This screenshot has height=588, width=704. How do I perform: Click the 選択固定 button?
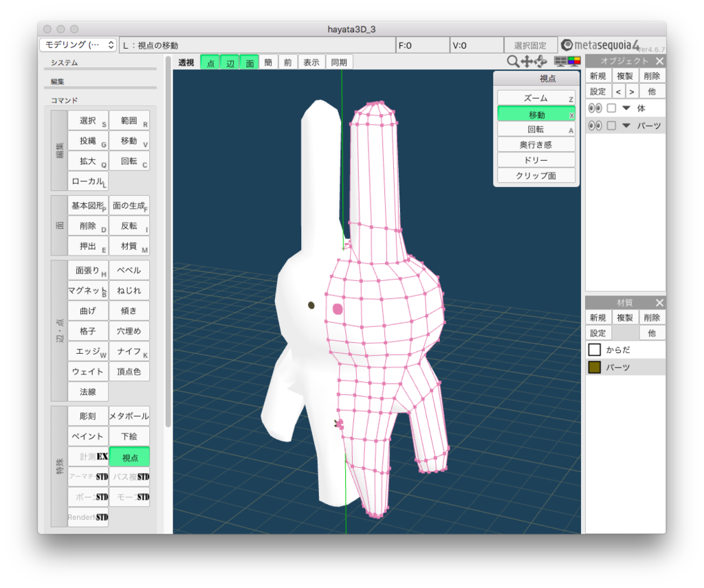pyautogui.click(x=530, y=45)
